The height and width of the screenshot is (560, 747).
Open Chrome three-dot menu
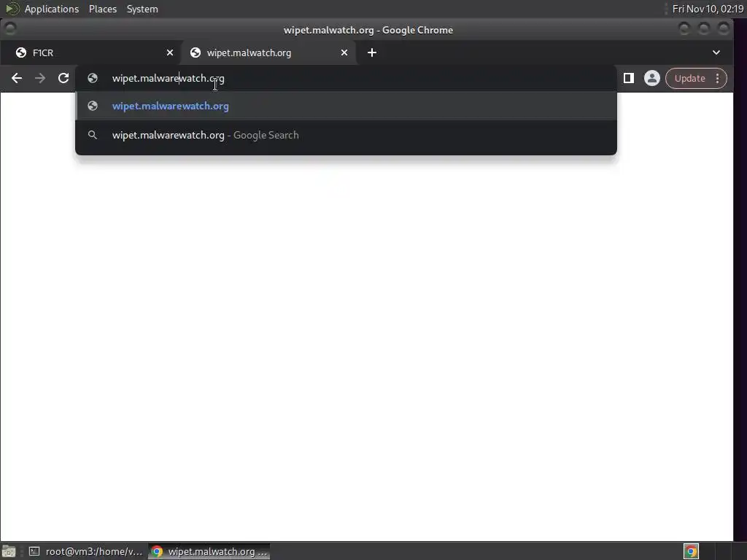point(718,79)
